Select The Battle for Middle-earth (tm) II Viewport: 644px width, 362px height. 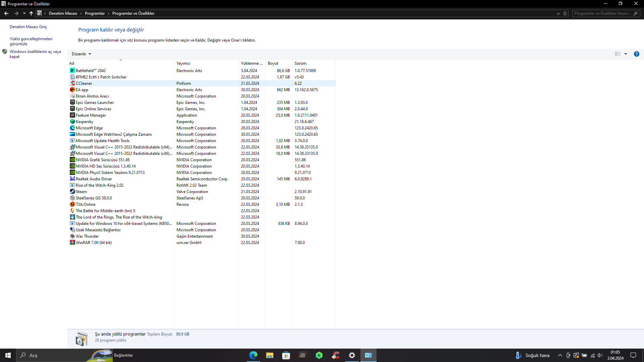tap(201, 211)
